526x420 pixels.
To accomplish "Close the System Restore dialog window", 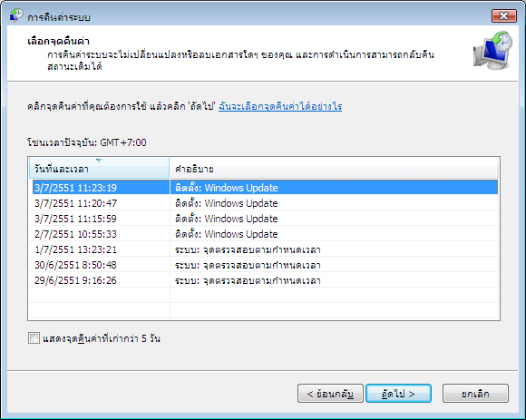I will (504, 15).
